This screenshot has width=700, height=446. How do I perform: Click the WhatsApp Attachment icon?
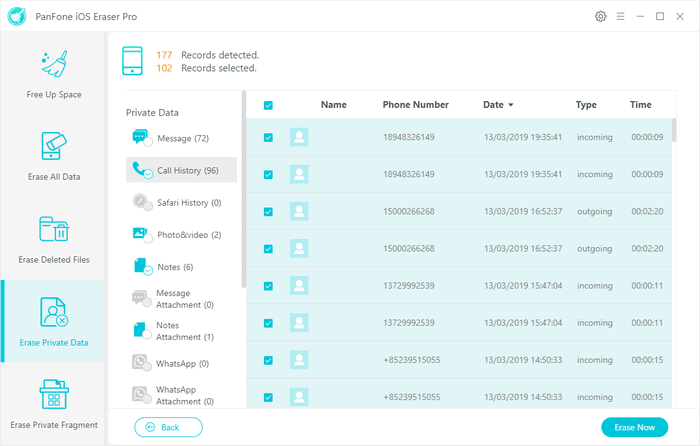pyautogui.click(x=141, y=395)
